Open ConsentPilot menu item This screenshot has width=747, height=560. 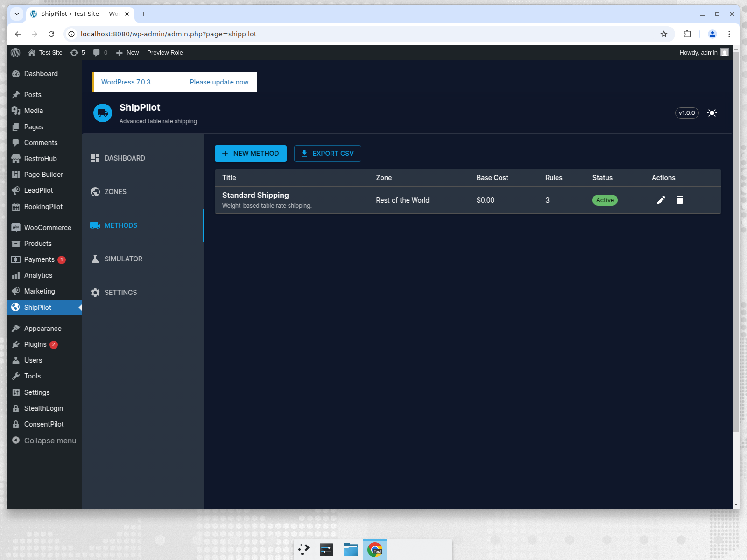(x=45, y=424)
